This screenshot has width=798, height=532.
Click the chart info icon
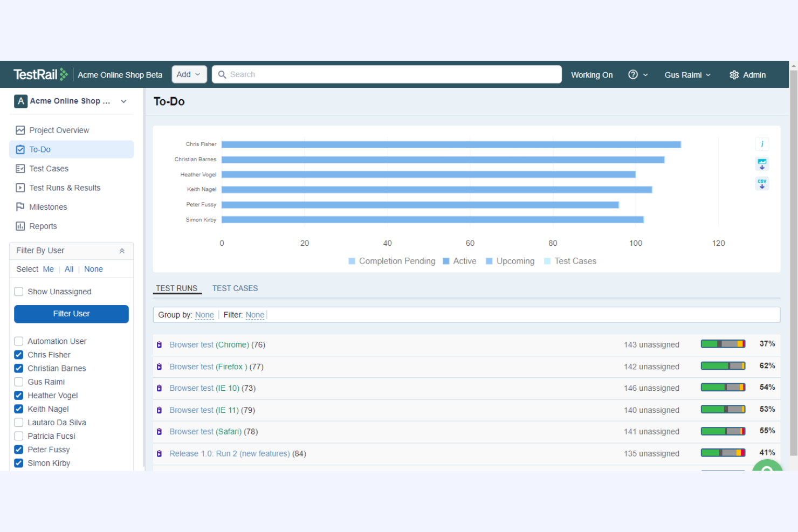point(762,143)
